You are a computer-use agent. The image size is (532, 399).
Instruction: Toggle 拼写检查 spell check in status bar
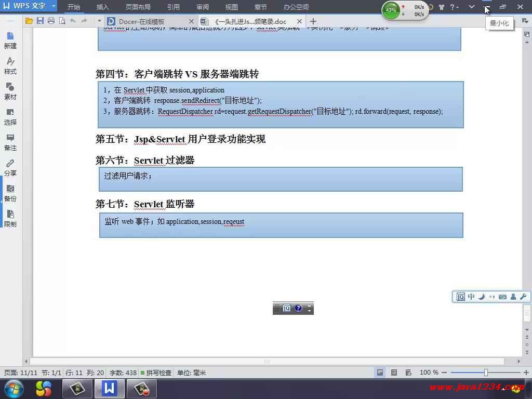156,373
